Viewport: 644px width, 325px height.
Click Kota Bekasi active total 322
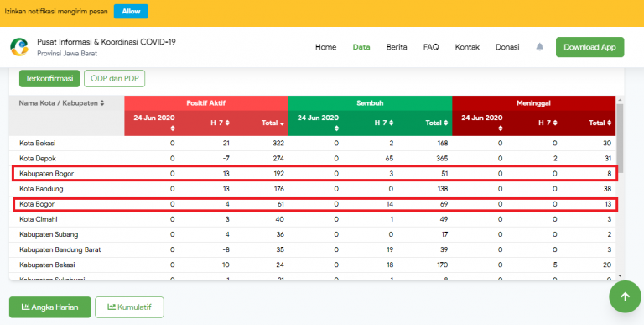(279, 143)
